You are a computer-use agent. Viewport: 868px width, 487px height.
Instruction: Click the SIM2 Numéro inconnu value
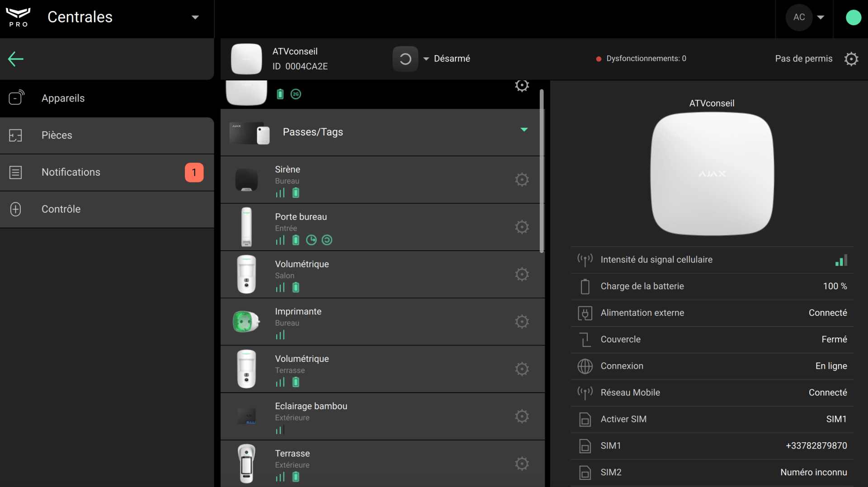point(814,473)
